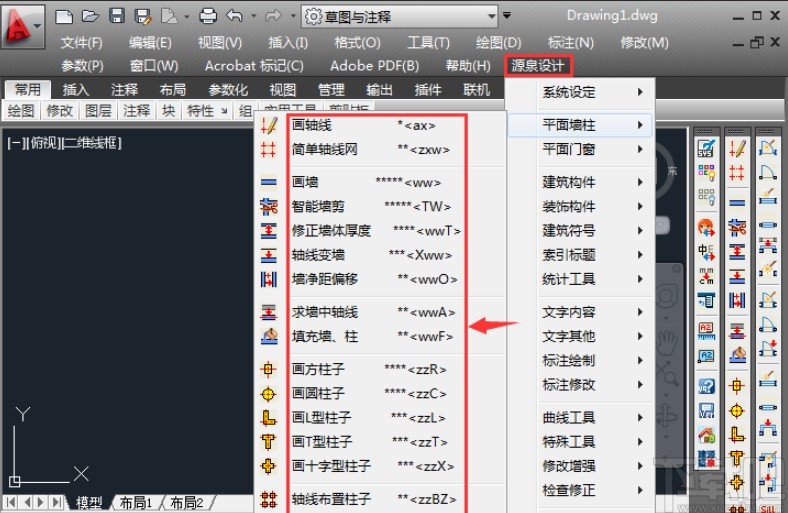Screen dimensions: 788x513
Task: Click the 绘图 panel button
Action: click(21, 111)
